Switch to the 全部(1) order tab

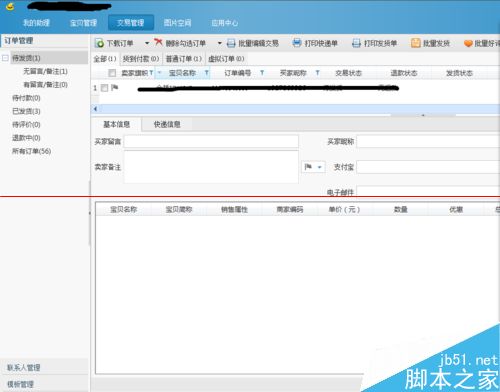pos(105,59)
